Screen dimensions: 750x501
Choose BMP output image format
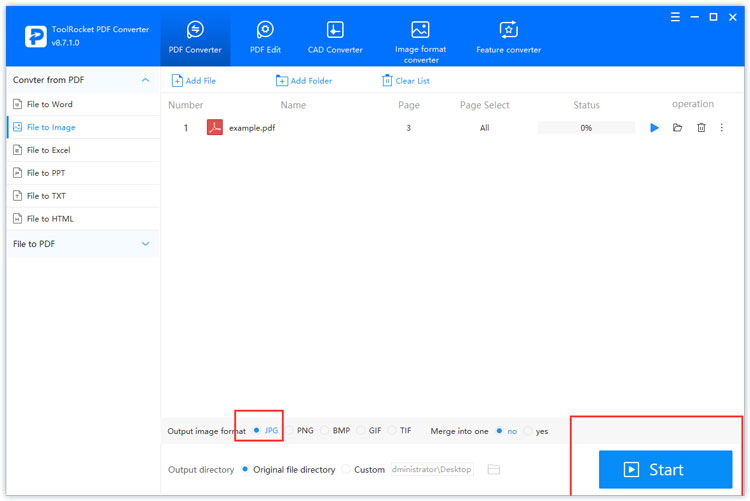(x=336, y=431)
